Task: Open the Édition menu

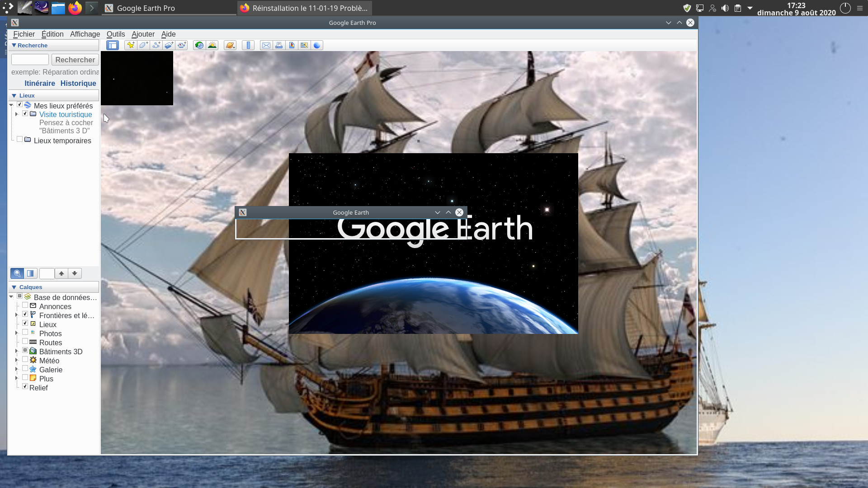Action: click(x=52, y=34)
